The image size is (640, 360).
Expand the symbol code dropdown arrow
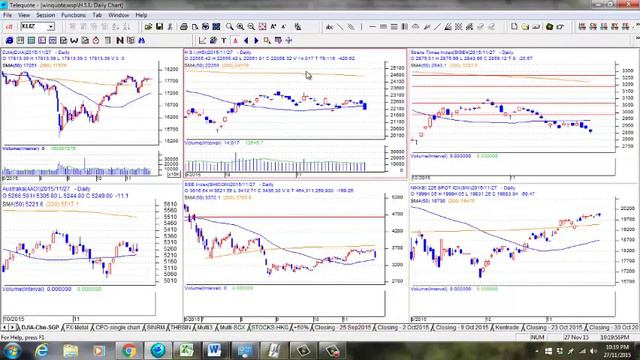(51, 27)
